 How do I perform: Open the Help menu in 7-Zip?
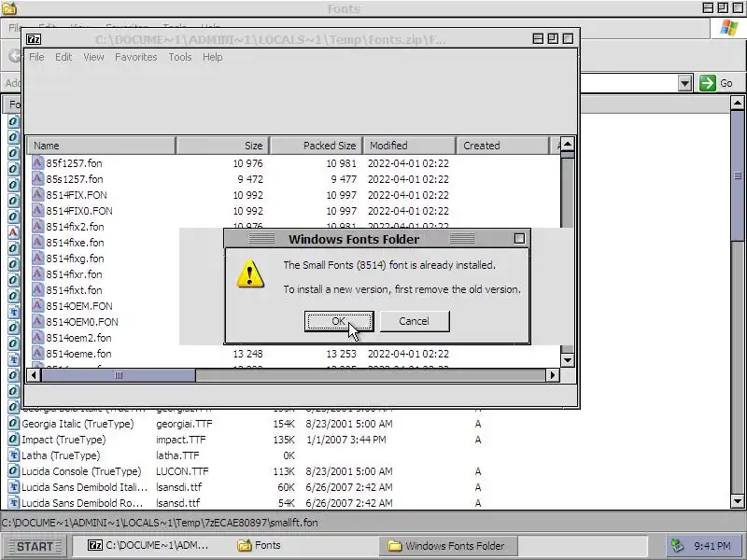click(213, 57)
